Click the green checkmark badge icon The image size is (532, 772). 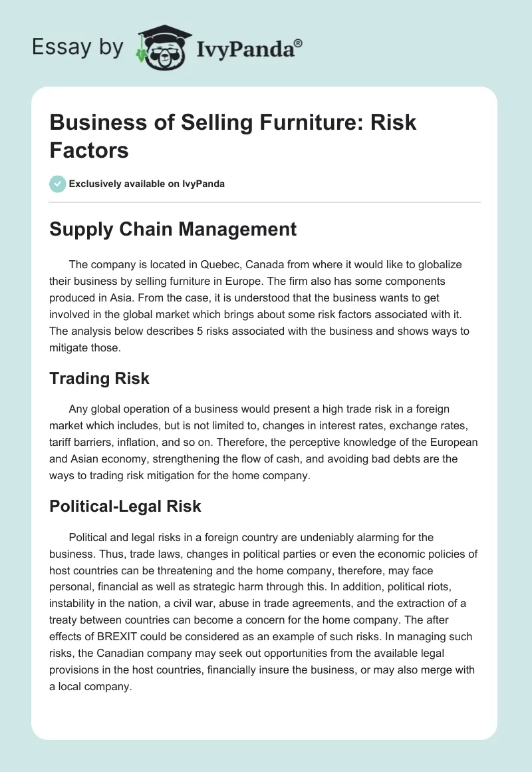[x=58, y=184]
